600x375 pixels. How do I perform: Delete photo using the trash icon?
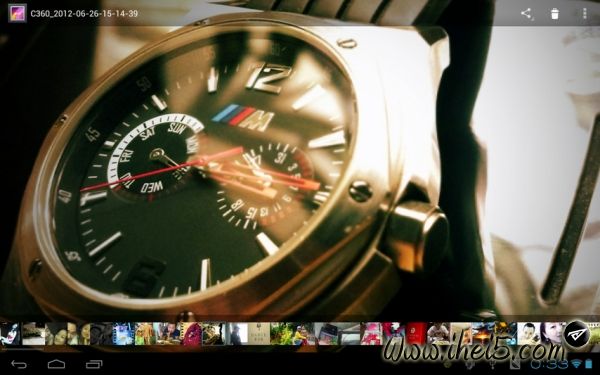(554, 14)
